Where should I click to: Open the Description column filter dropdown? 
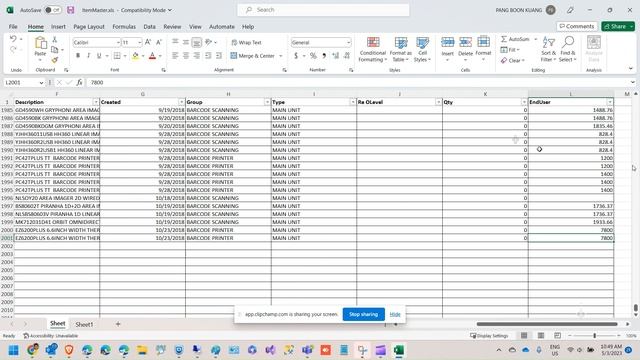[x=96, y=102]
